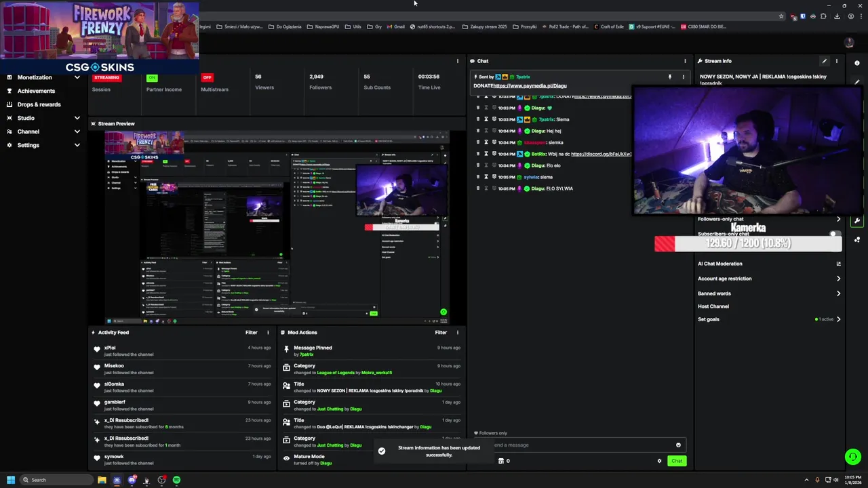868x488 pixels.
Task: Open Achievements in the sidebar
Action: pyautogui.click(x=37, y=91)
